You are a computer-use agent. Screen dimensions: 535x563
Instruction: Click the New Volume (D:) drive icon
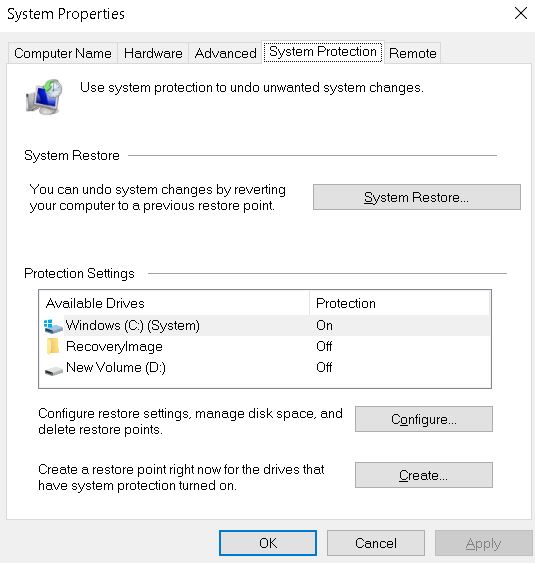coord(54,370)
